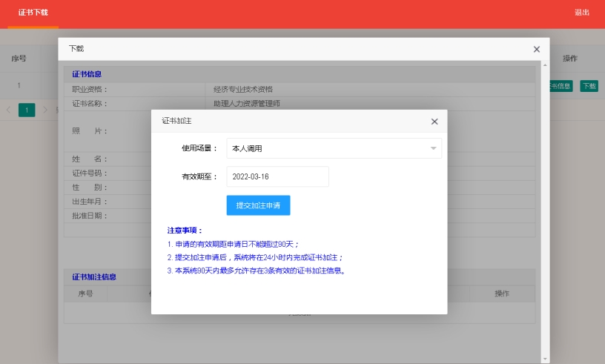This screenshot has width=605, height=364.
Task: Click the 使用场景 dropdown arrow
Action: tap(433, 148)
